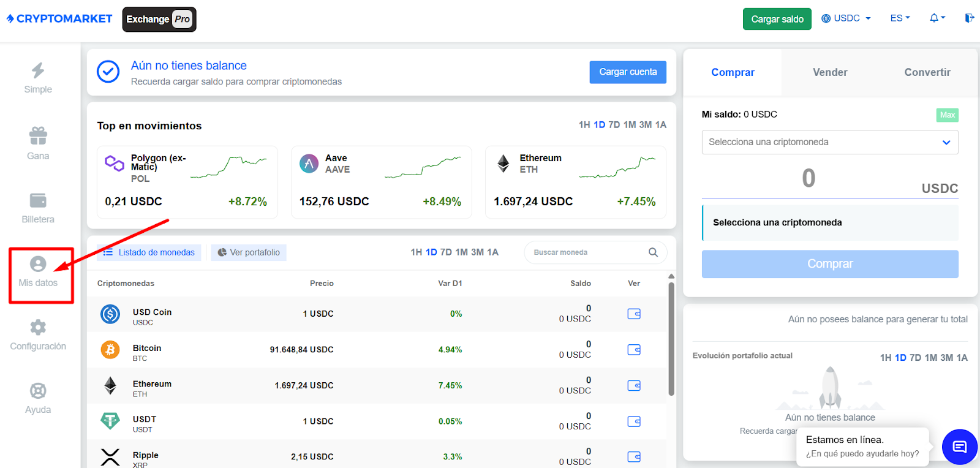Click the 91.648,84 USDC price
980x468 pixels.
click(302, 350)
